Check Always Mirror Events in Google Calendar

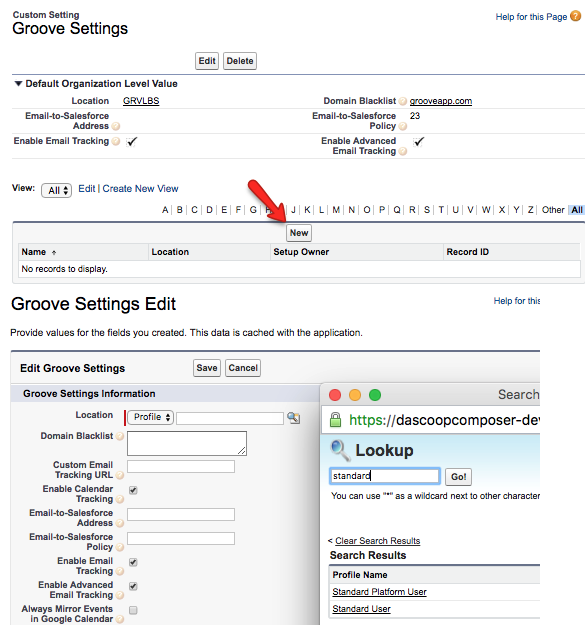click(133, 610)
